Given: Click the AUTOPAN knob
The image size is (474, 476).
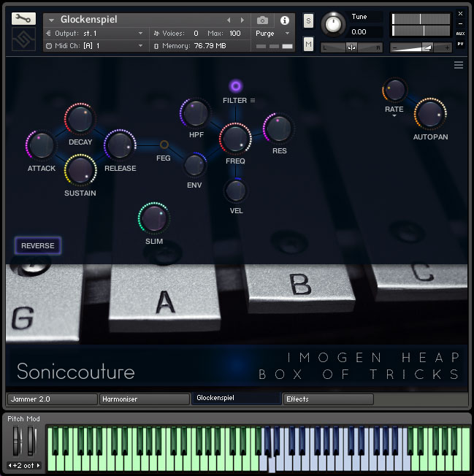Looking at the screenshot, I should click(430, 115).
